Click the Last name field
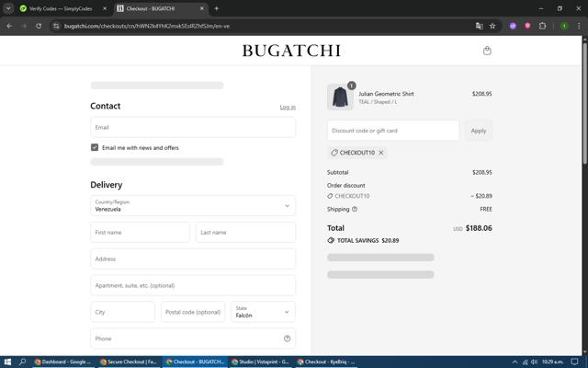 click(x=245, y=232)
